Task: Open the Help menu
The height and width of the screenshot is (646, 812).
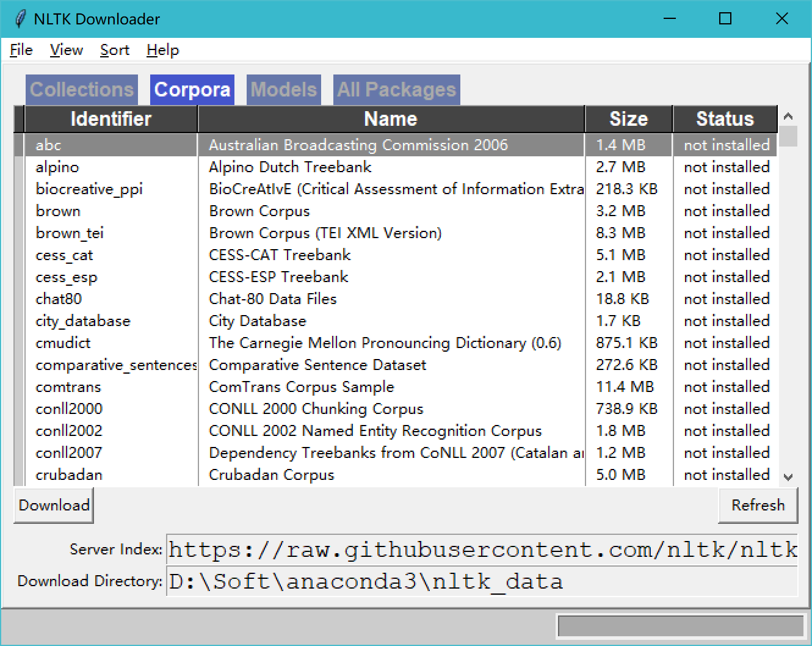Action: click(x=161, y=50)
